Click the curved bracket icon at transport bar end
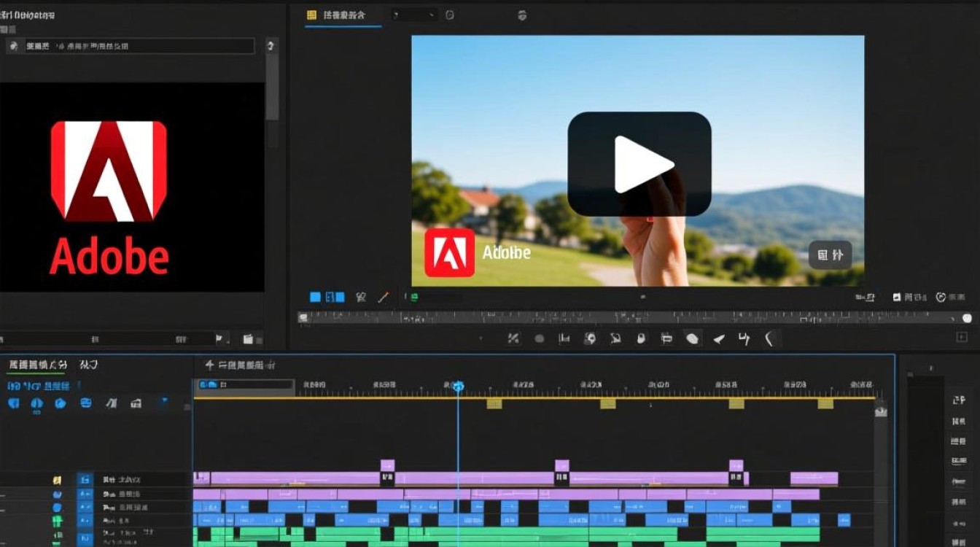The height and width of the screenshot is (547, 980). click(769, 338)
